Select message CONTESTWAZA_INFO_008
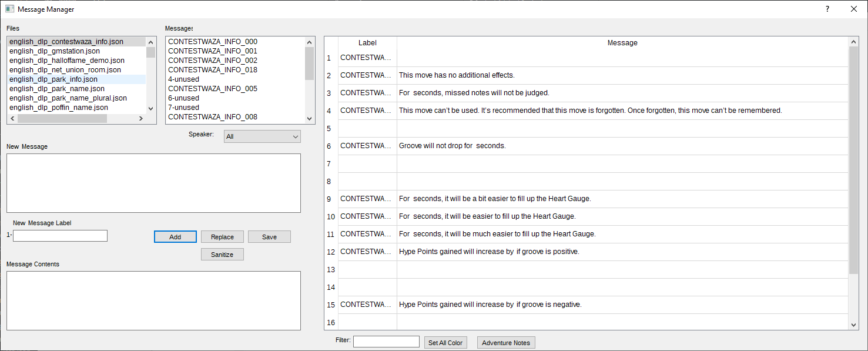Screen dimensions: 868x351 [236, 117]
